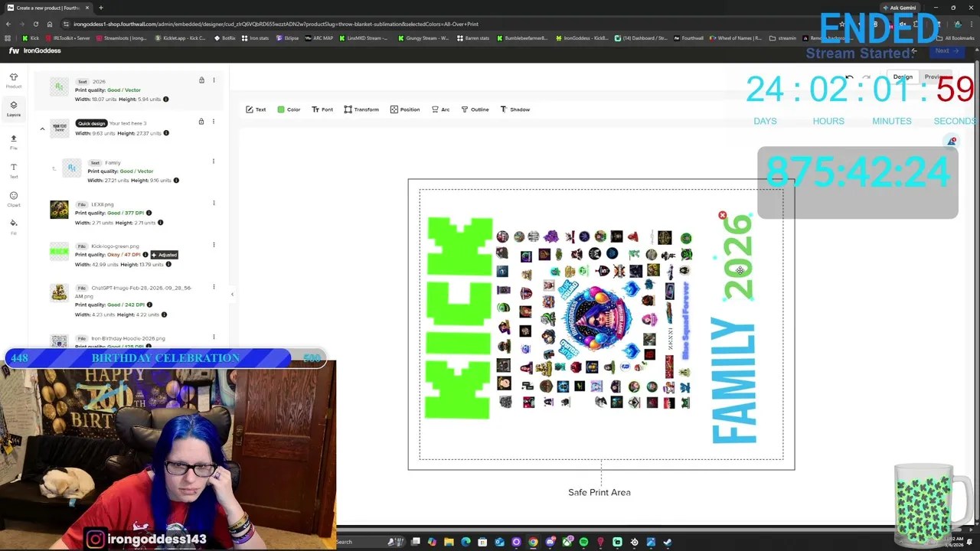Open the green Color swatch option
This screenshot has height=551, width=980.
pos(289,109)
